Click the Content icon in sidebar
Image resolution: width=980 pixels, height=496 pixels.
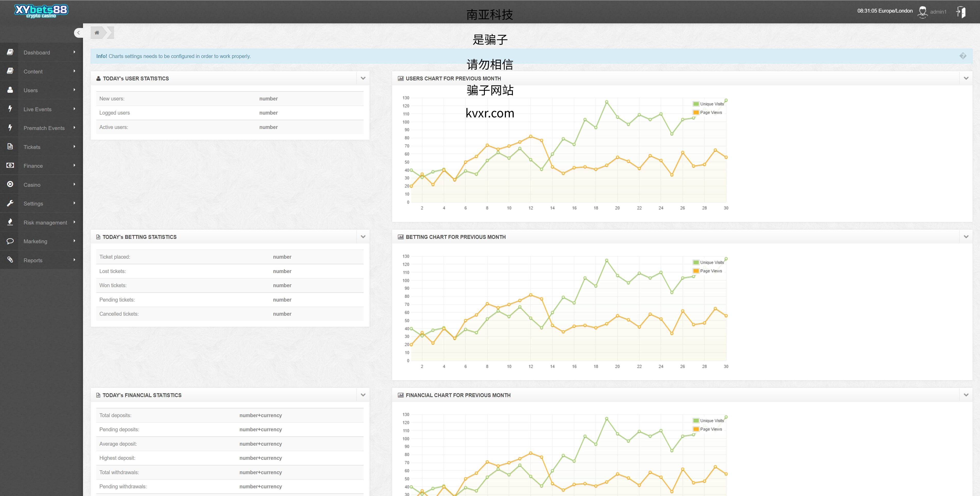(x=10, y=71)
